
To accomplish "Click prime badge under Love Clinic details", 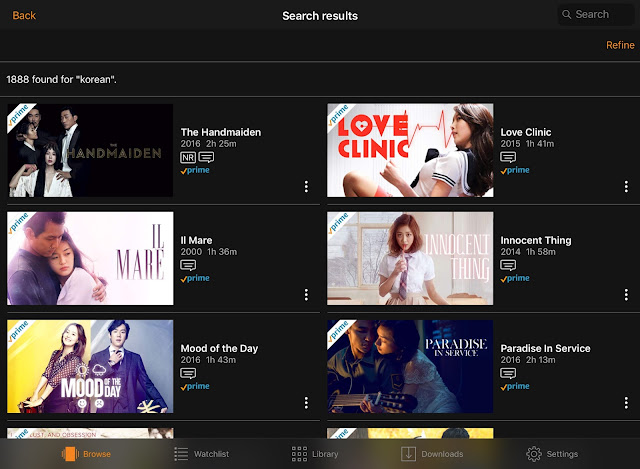I will tap(515, 170).
